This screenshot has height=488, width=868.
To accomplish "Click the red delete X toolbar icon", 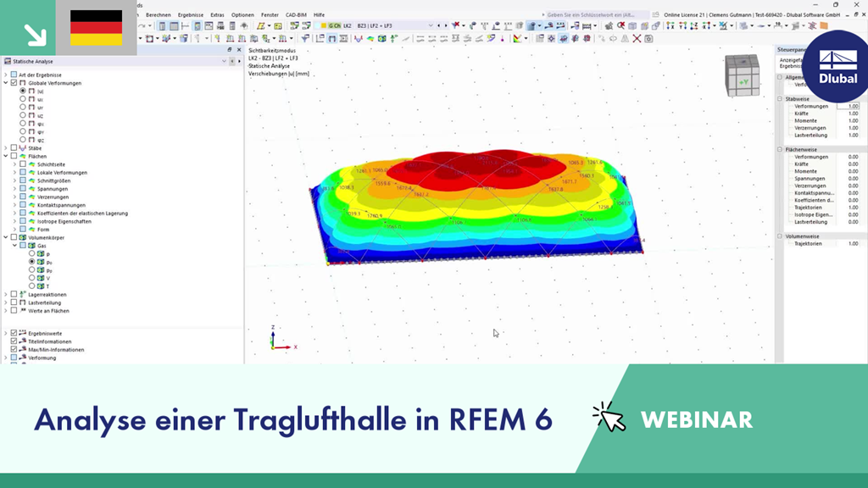I will (636, 39).
